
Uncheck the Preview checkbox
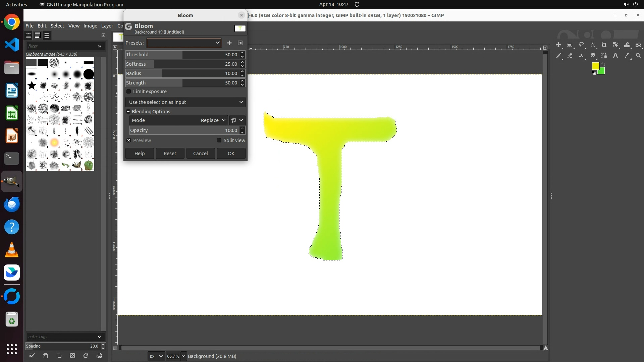pyautogui.click(x=129, y=140)
